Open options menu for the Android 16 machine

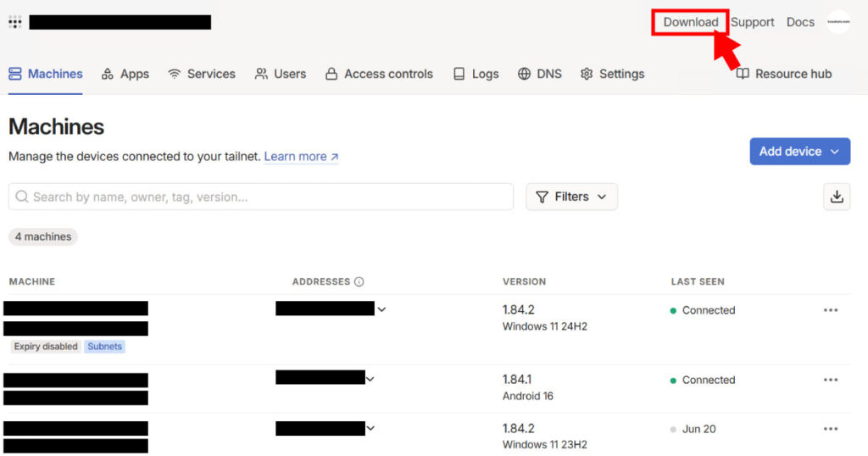pyautogui.click(x=831, y=380)
